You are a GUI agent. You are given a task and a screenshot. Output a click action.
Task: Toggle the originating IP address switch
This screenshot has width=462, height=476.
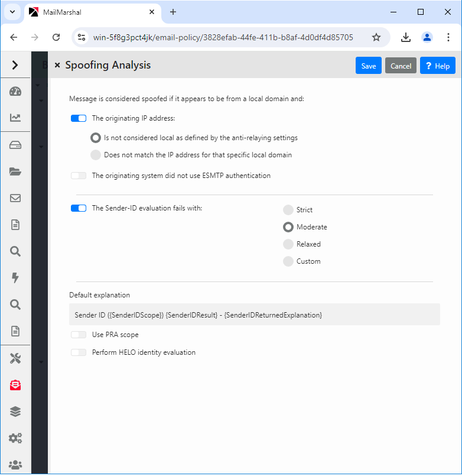point(79,118)
